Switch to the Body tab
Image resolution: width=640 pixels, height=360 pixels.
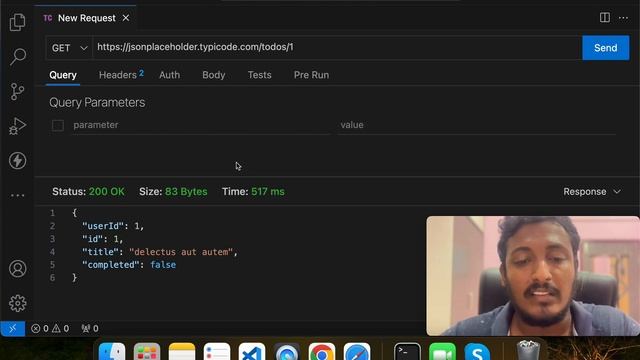tap(213, 75)
